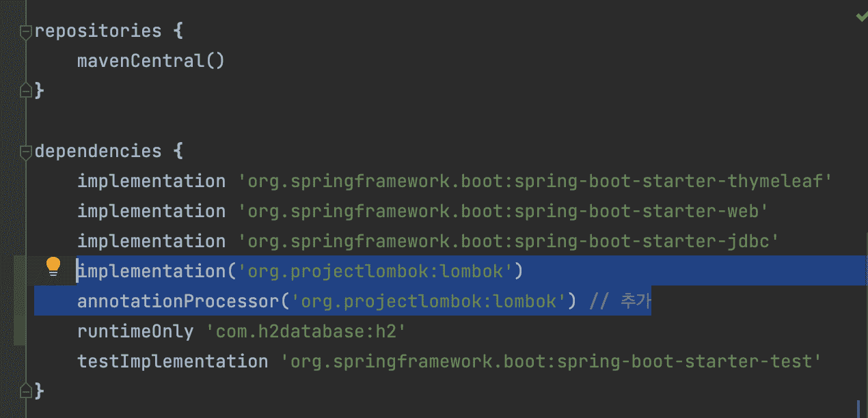868x418 pixels.
Task: Click the spring-boot-starter-web dependency string
Action: [503, 211]
